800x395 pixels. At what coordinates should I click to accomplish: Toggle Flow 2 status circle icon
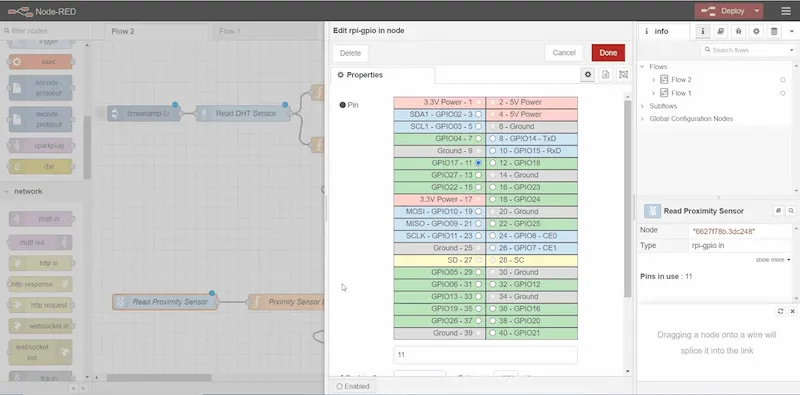[783, 80]
